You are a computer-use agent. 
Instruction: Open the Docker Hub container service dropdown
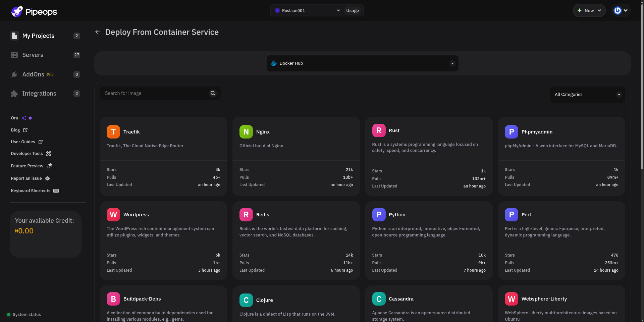[x=363, y=63]
